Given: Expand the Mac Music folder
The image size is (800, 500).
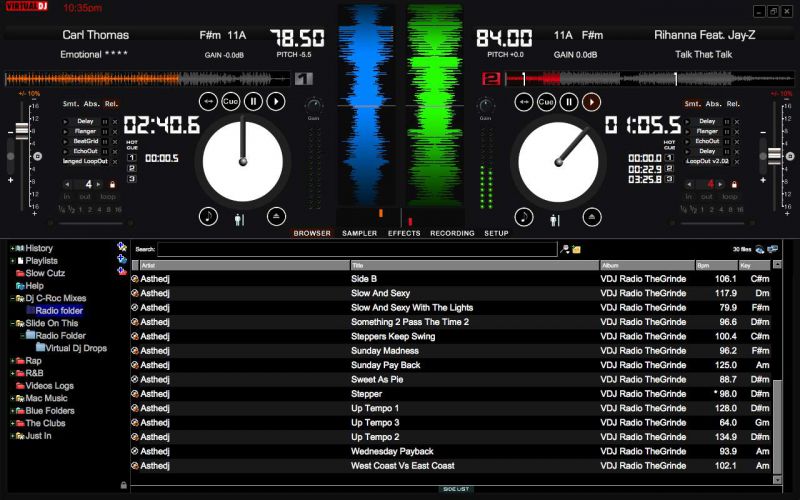Looking at the screenshot, I should pyautogui.click(x=12, y=398).
